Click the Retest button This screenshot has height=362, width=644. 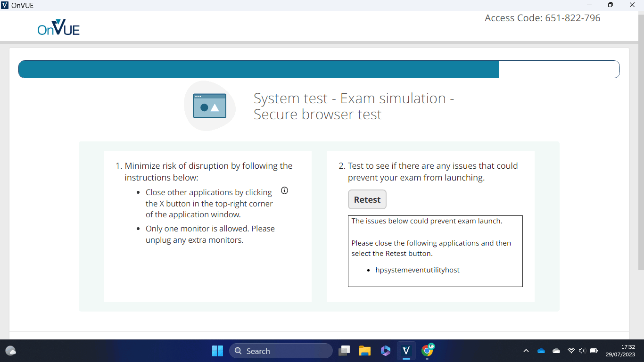tap(367, 199)
